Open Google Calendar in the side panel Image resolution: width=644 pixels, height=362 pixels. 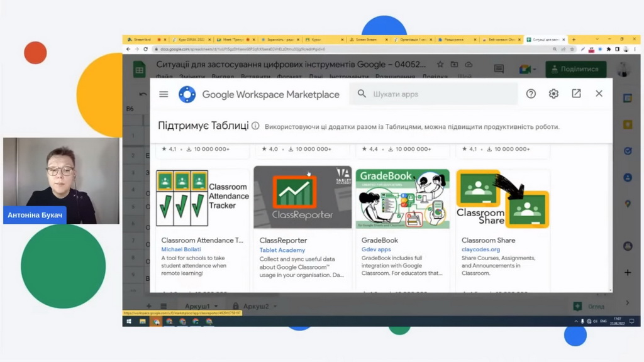coord(628,98)
